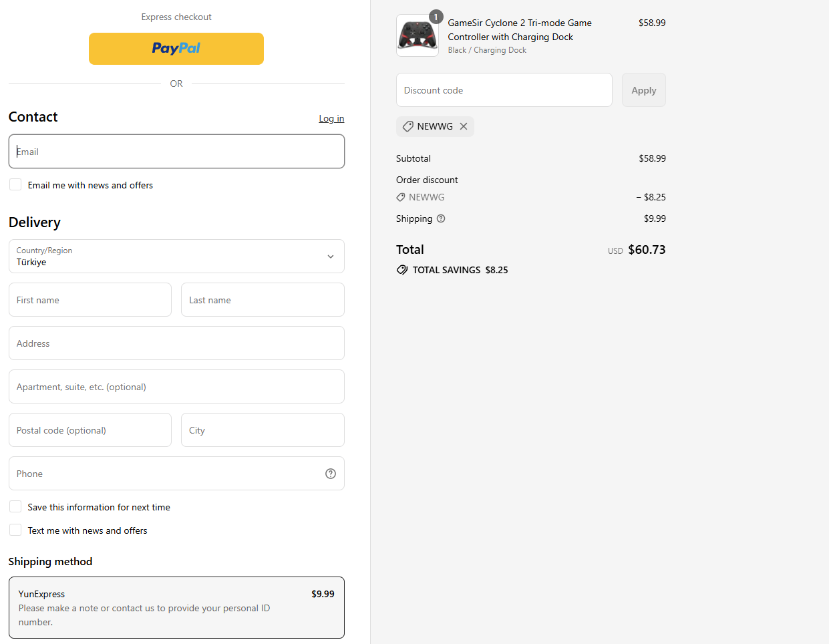This screenshot has width=829, height=644.
Task: Click the item quantity badge on product image
Action: pos(436,17)
